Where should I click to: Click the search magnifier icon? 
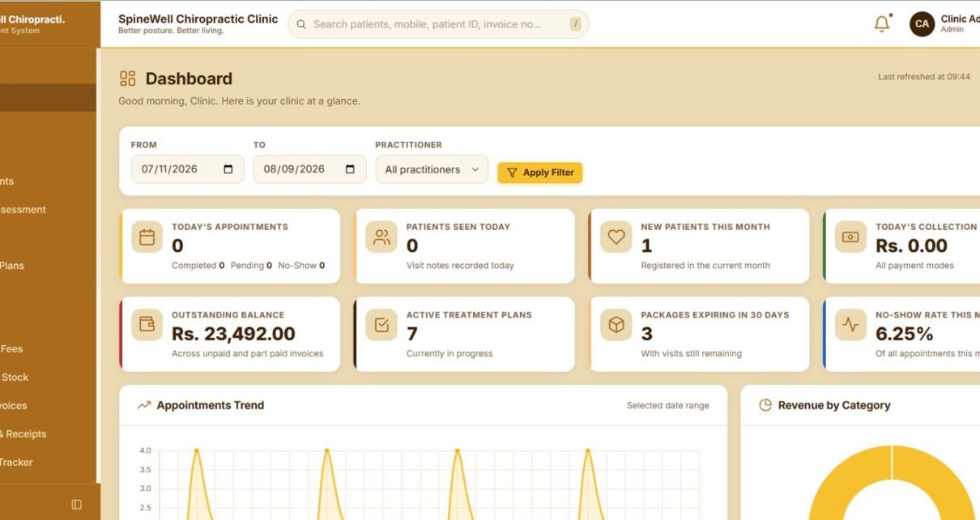[x=301, y=24]
